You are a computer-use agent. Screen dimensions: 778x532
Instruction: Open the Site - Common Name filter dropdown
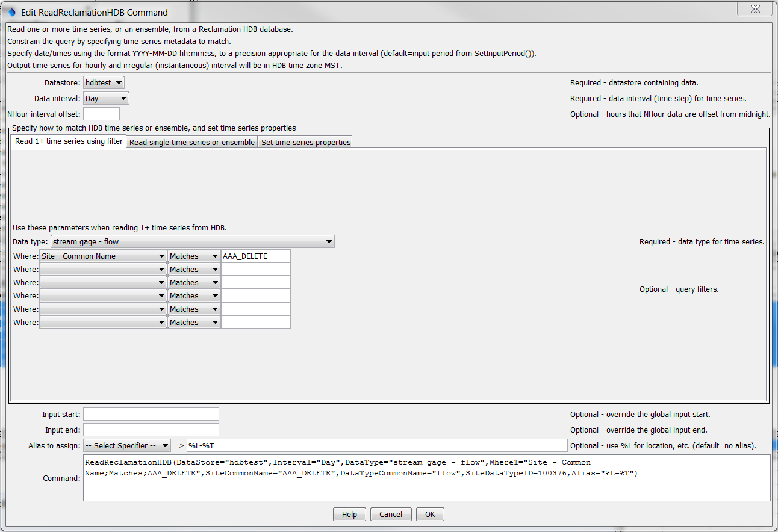pyautogui.click(x=102, y=255)
